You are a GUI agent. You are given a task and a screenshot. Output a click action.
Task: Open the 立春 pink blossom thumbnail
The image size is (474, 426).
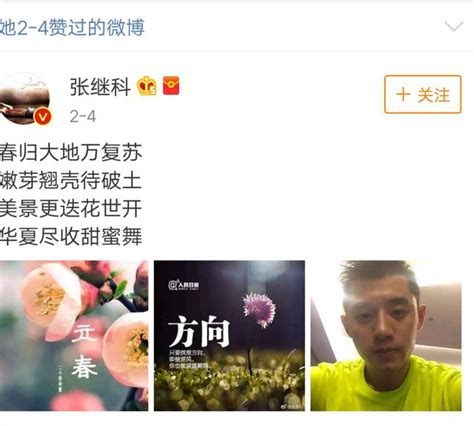click(74, 336)
